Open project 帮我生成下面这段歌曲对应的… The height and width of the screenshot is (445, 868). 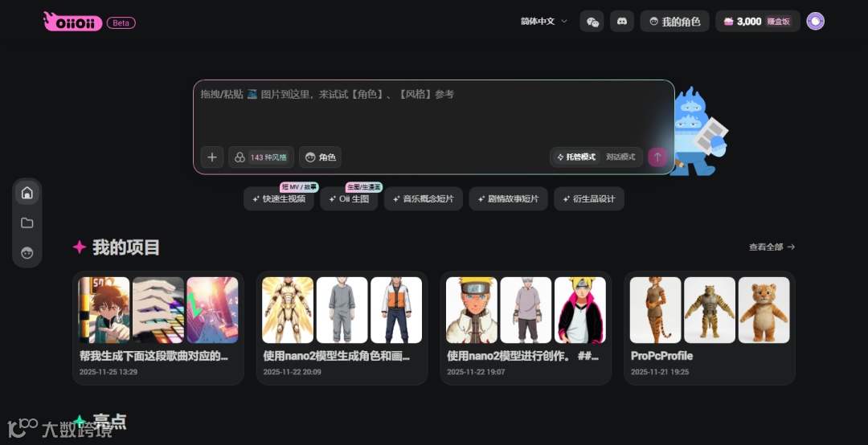[154, 356]
